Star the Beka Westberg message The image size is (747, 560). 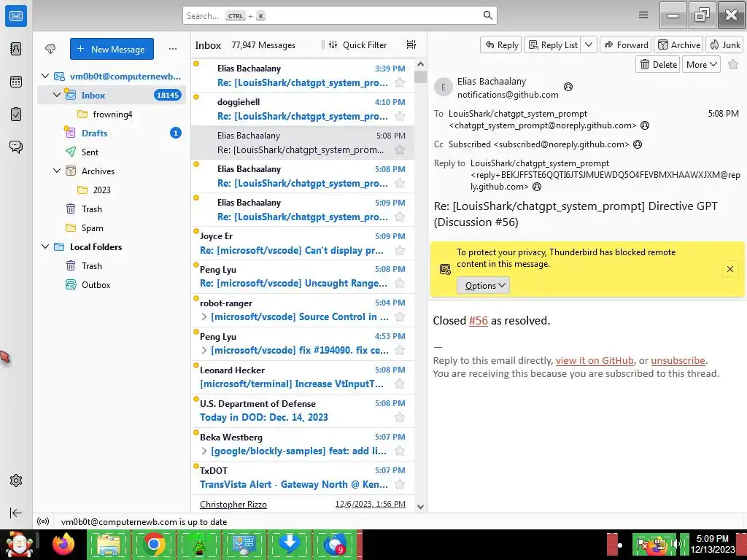(x=400, y=451)
